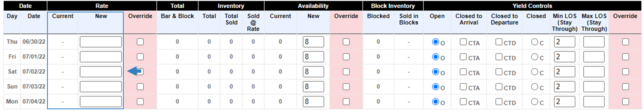Click the New availability field for Thu 06/30/22
The image size is (644, 112).
point(313,42)
